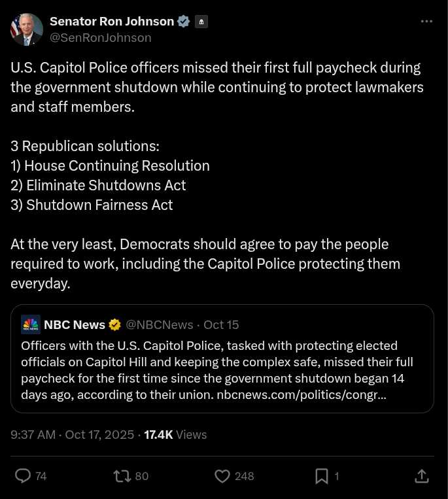Click Senator Ron Johnson's profile picture
Screen dimensions: 448x499
[x=27, y=29]
